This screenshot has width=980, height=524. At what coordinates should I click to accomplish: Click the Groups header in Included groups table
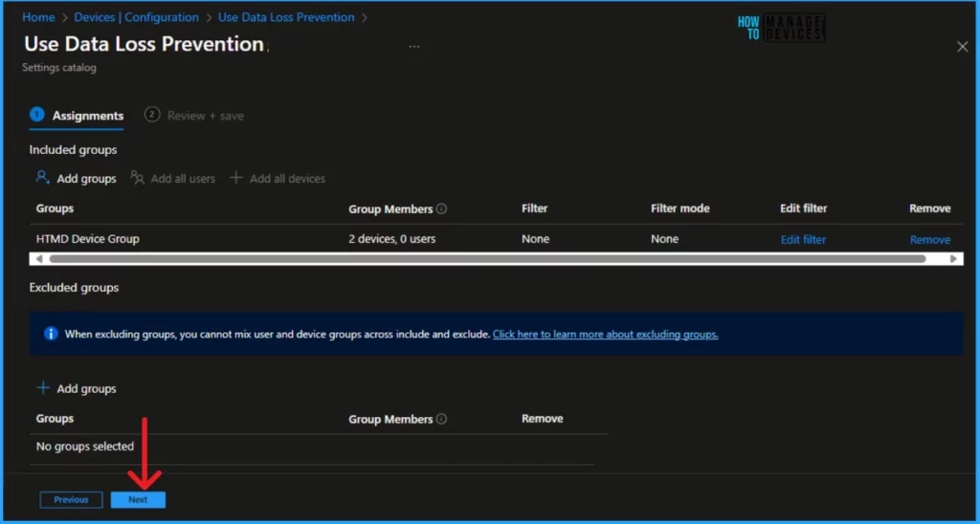(55, 208)
